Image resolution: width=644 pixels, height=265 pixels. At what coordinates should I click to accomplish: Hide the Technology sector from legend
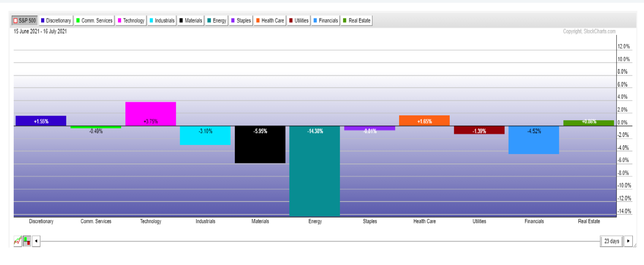coord(131,21)
